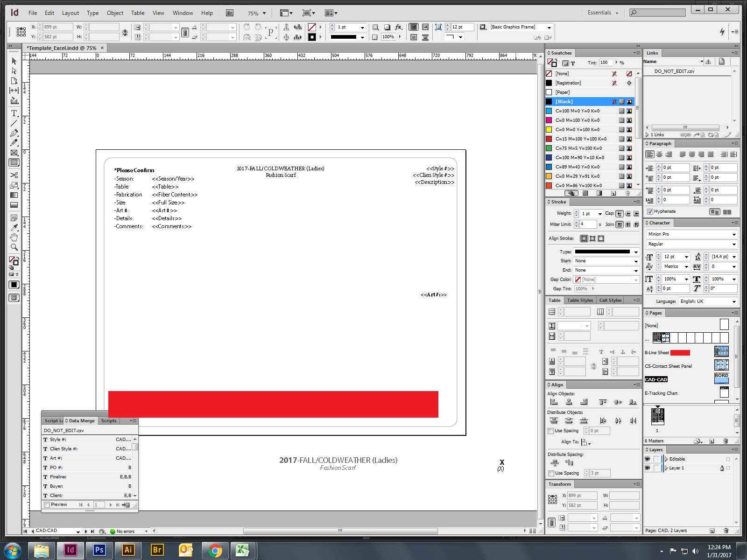Screen dimensions: 747x560
Task: Open Minion Pro font family dropdown
Action: tap(734, 234)
